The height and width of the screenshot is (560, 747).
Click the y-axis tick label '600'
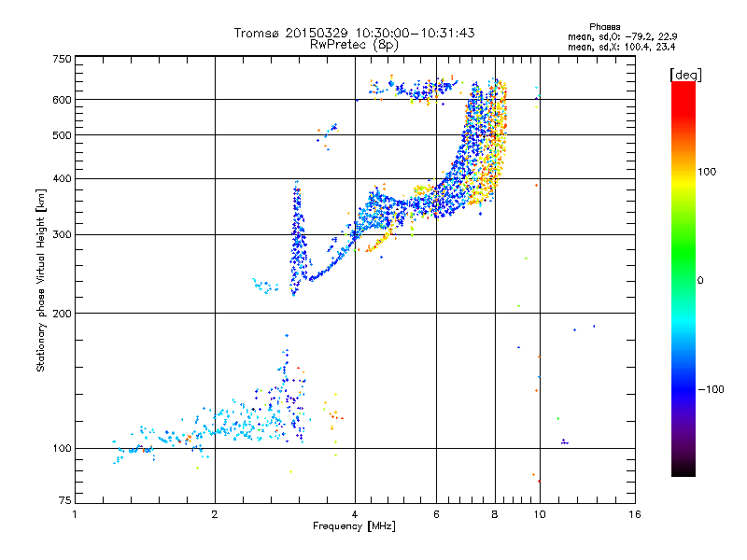point(62,100)
